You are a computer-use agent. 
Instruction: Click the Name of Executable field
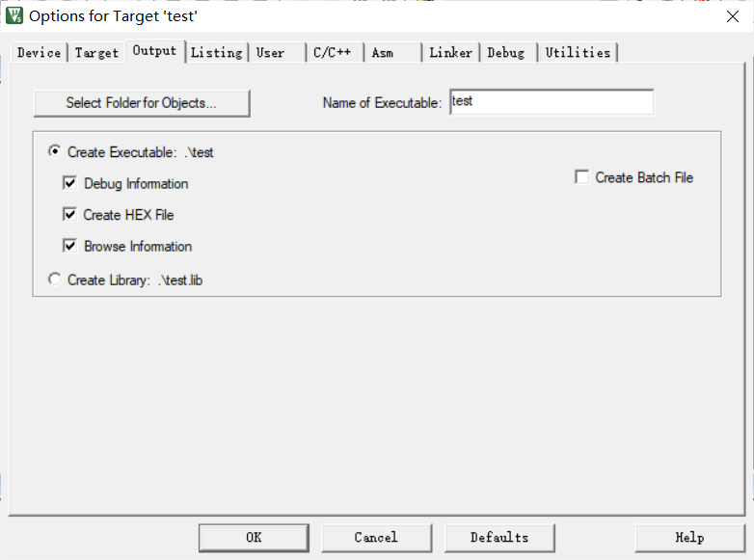(x=552, y=102)
